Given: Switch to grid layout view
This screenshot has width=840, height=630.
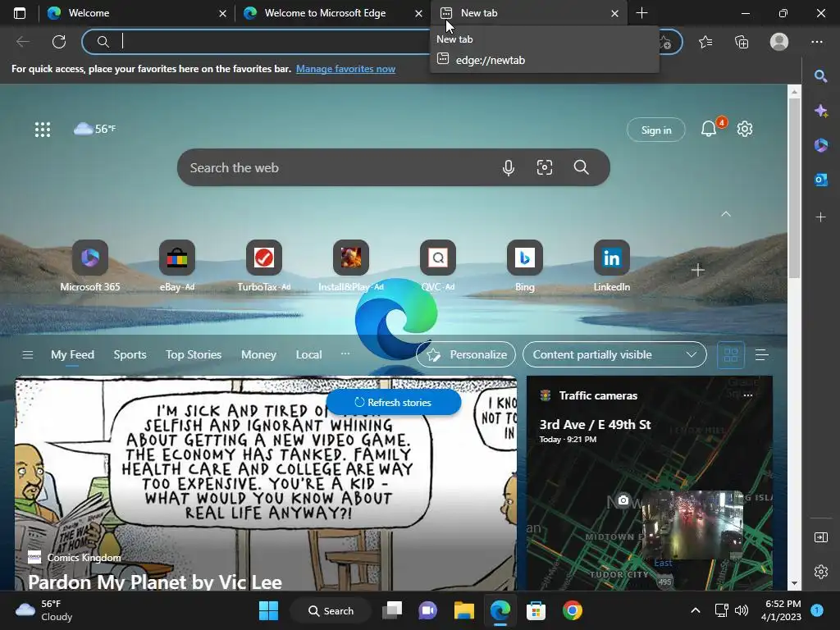Looking at the screenshot, I should pyautogui.click(x=731, y=354).
